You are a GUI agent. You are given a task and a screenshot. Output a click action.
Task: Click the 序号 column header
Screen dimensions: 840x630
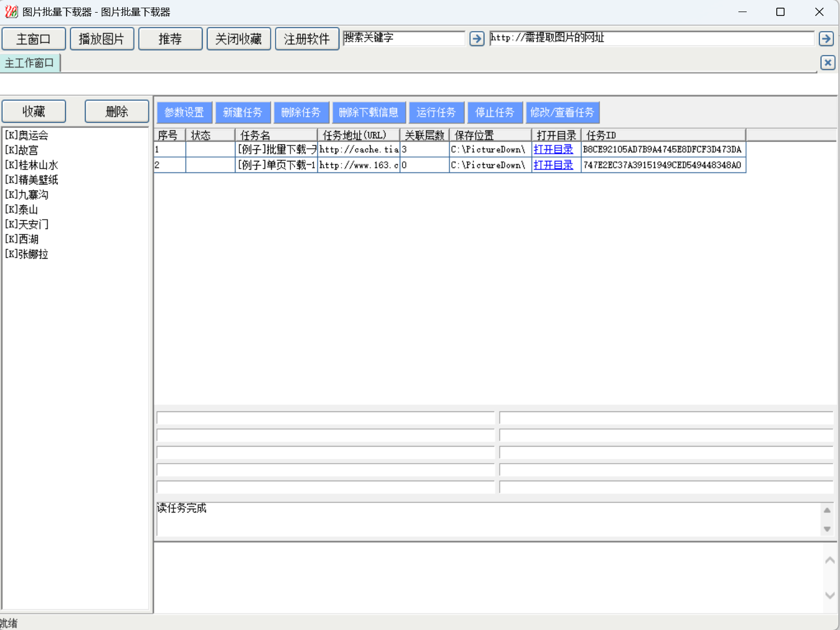(x=170, y=135)
